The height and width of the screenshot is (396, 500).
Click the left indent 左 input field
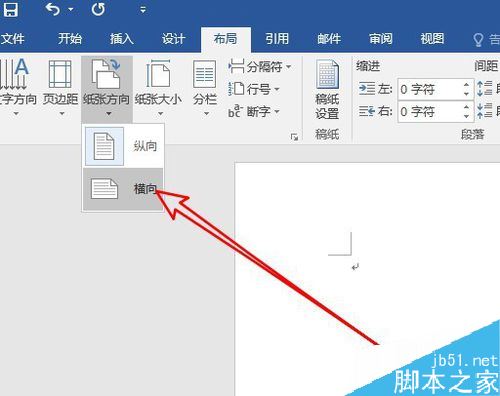(429, 89)
